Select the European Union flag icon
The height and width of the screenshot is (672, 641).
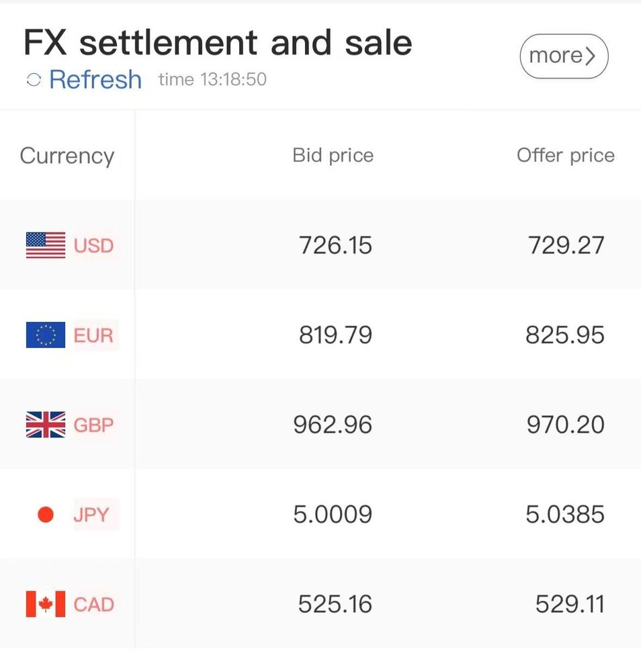[46, 335]
